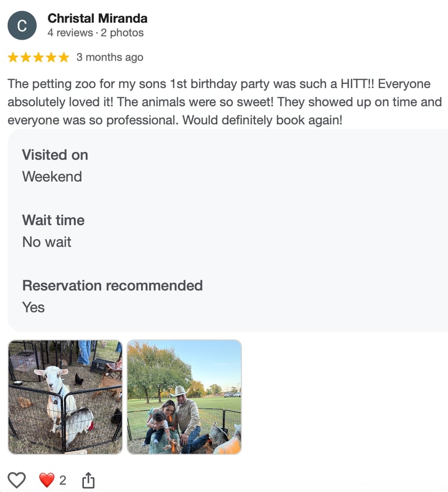The height and width of the screenshot is (492, 448).
Task: Like the review with the heart outline icon
Action: pos(17,480)
